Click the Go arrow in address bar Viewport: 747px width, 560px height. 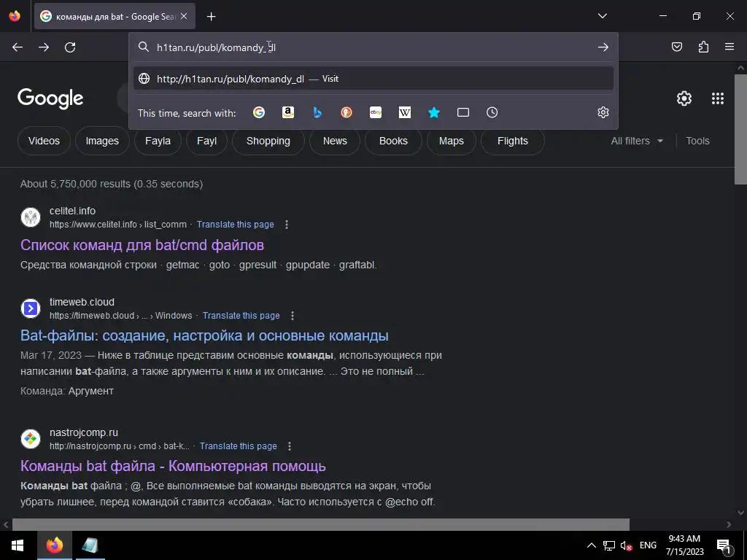603,47
